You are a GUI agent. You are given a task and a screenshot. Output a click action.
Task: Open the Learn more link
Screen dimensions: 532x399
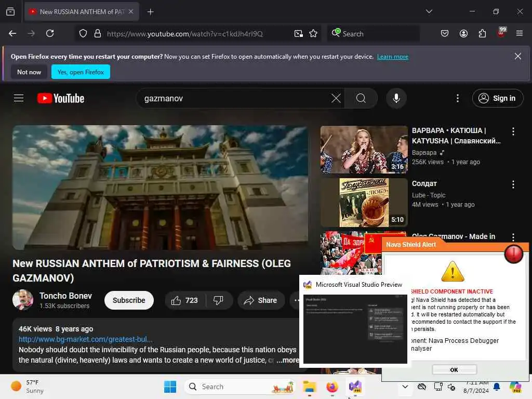coord(393,57)
